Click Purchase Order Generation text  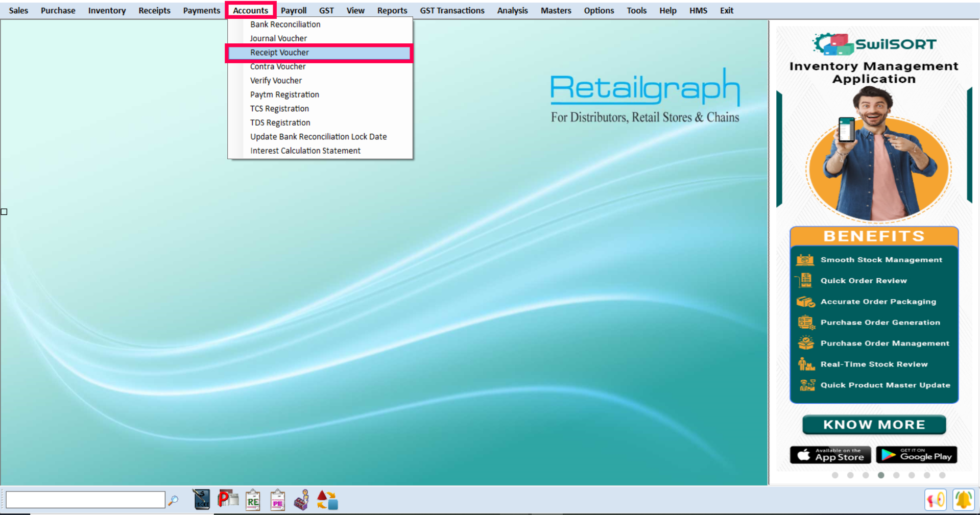[880, 323]
